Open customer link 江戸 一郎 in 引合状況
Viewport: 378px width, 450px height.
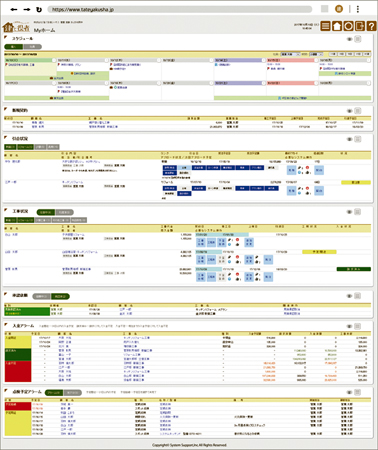pos(11,182)
